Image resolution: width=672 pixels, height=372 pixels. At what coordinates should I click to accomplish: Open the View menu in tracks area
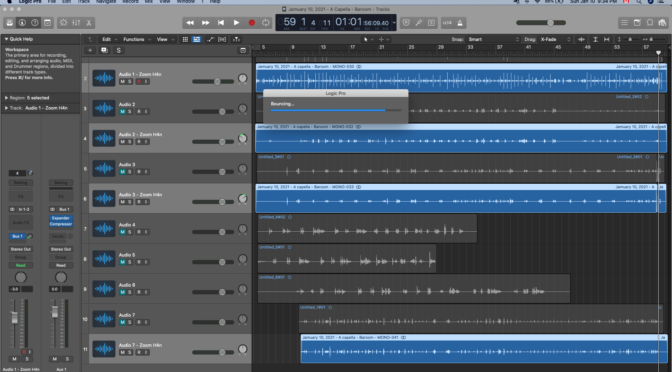[165, 39]
